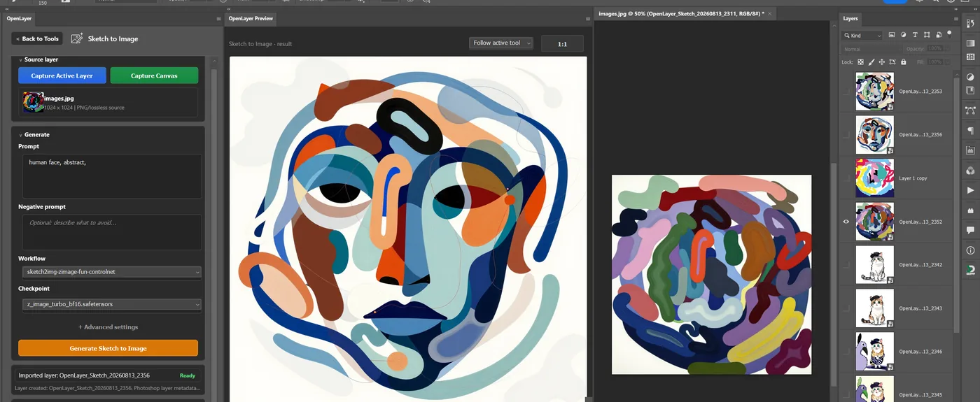This screenshot has height=402, width=980.
Task: Select OpenLay...13_2342 cat layer thumbnail
Action: coord(875,265)
